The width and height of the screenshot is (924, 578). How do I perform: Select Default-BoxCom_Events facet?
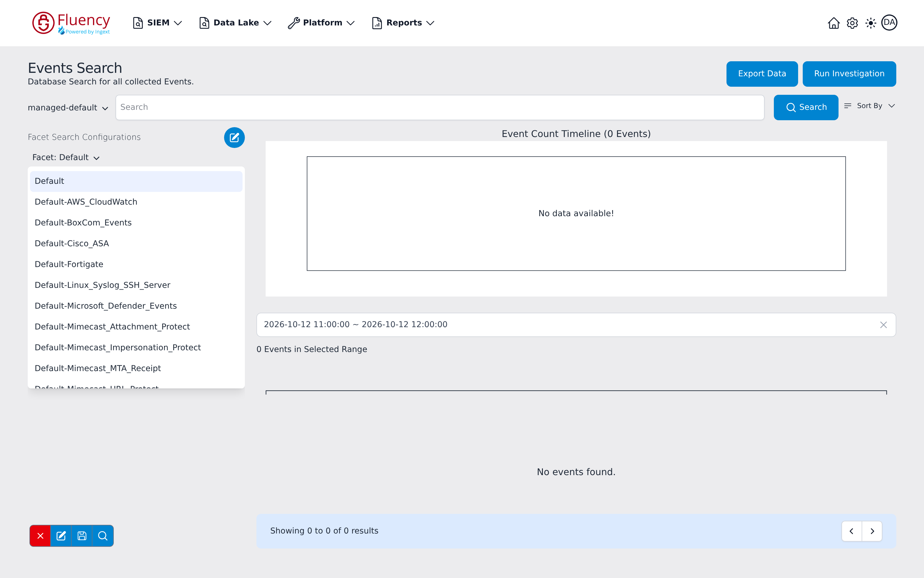136,223
